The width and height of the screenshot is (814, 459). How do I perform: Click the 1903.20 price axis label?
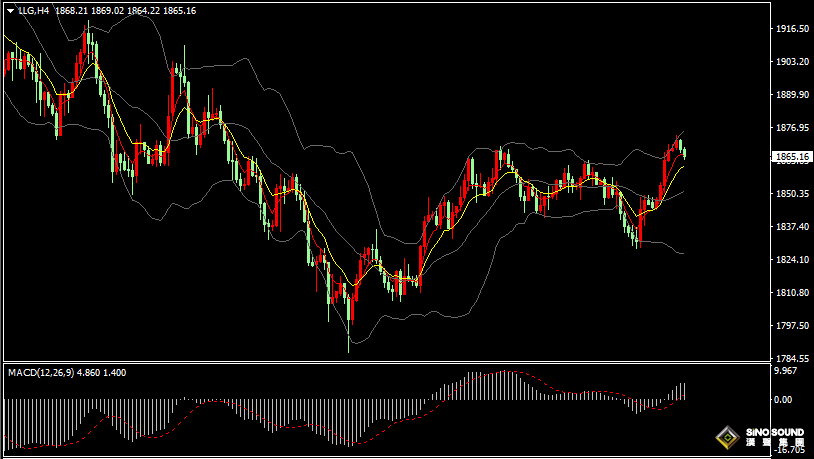click(791, 62)
